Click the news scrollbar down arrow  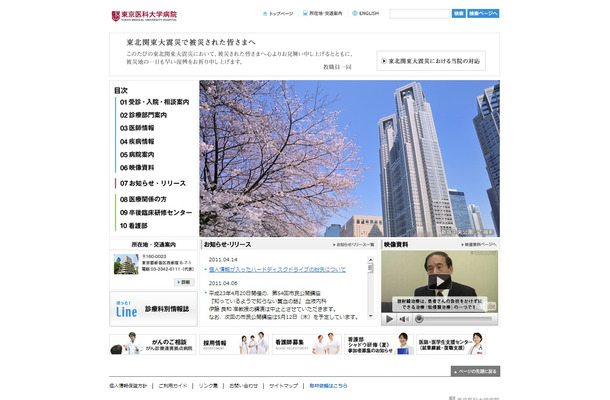[x=370, y=316]
